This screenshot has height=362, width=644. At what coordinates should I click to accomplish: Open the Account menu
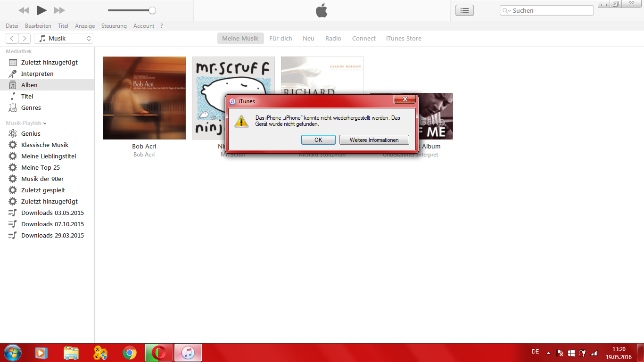(x=144, y=26)
